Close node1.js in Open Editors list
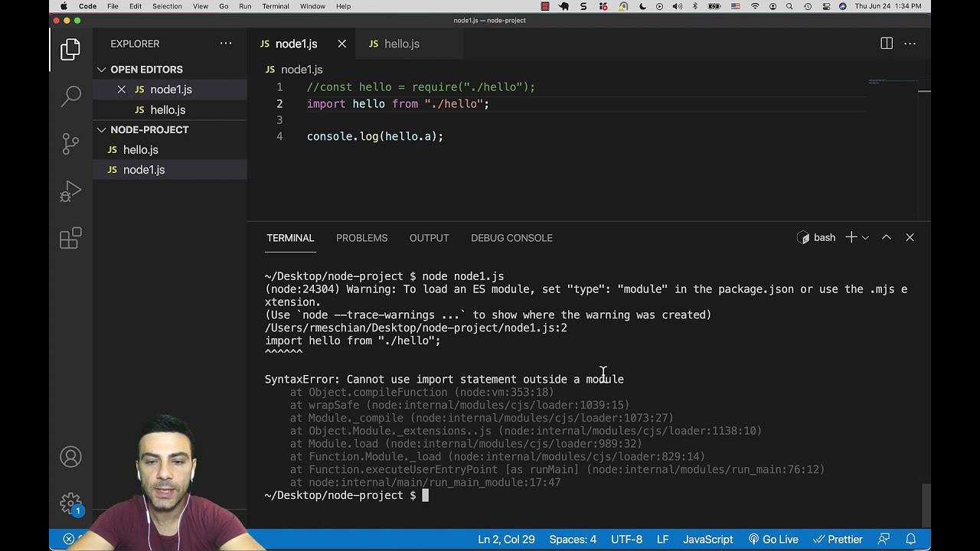This screenshot has height=551, width=980. click(121, 90)
